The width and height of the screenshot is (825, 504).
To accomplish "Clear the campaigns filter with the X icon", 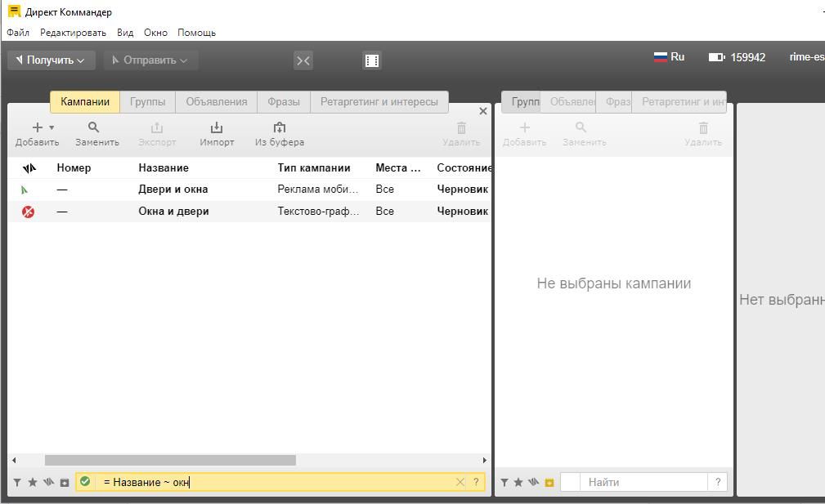I will click(x=460, y=482).
